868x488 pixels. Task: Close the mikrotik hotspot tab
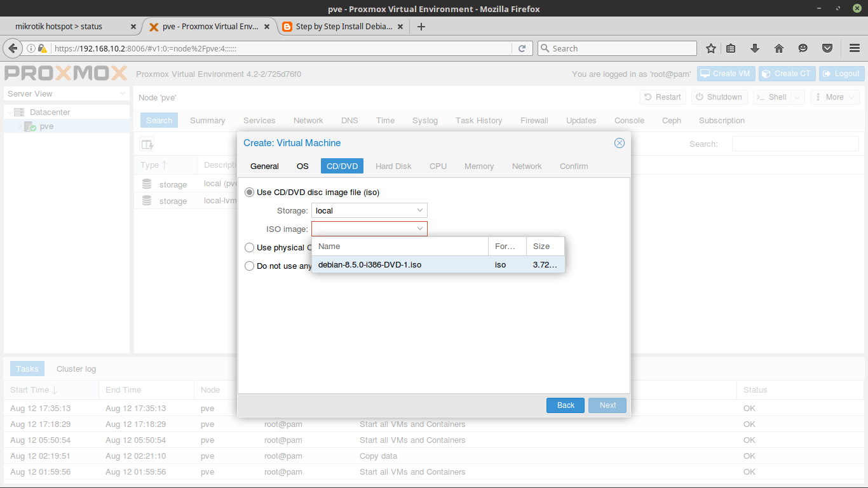click(x=133, y=27)
